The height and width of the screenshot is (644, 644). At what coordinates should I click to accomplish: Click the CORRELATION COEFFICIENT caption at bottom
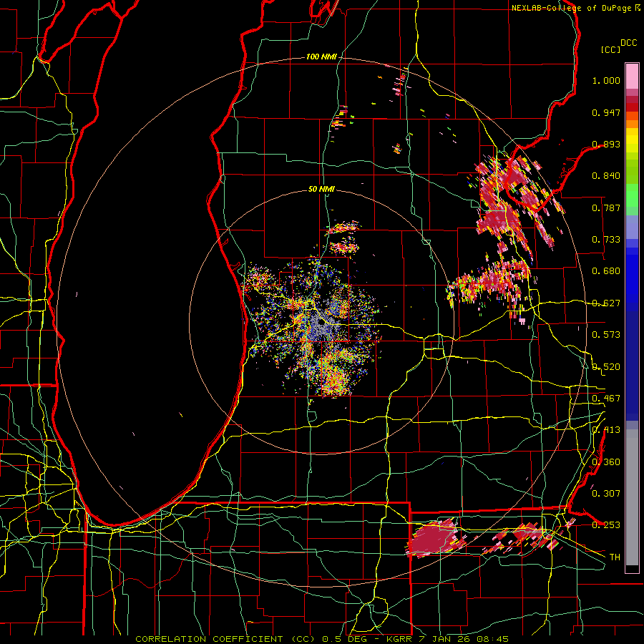pyautogui.click(x=322, y=639)
